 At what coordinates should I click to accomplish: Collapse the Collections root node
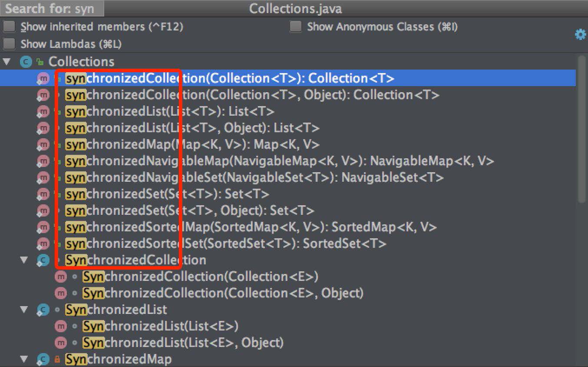[6, 62]
